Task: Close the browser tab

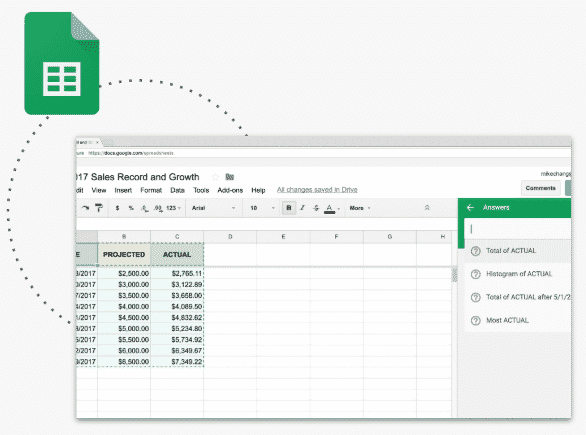Action: 97,142
